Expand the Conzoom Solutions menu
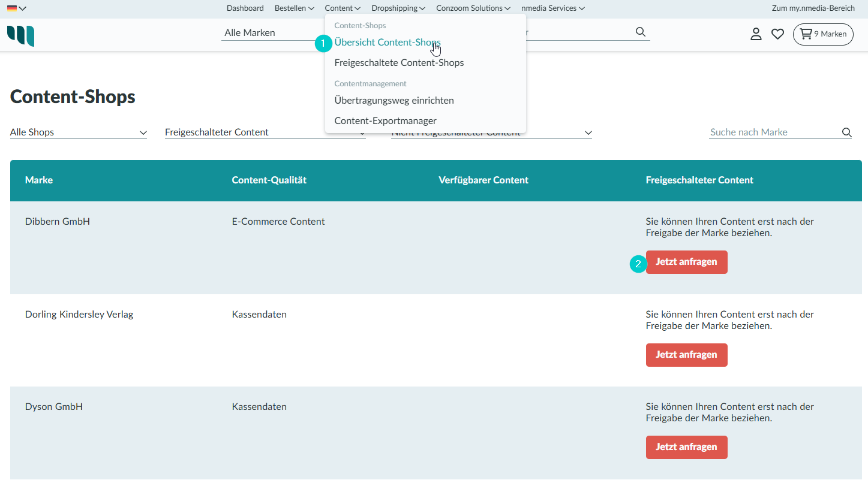Screen dimensions: 868x483 click(x=473, y=8)
